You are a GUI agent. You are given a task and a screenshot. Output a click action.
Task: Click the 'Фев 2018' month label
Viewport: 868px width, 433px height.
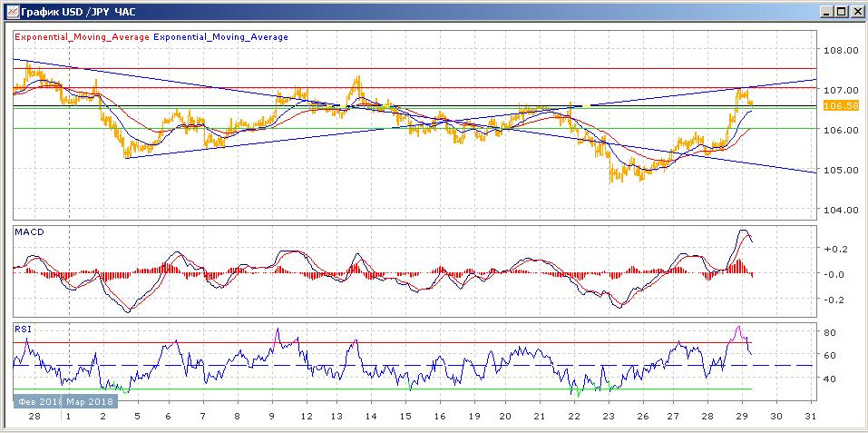coord(33,399)
